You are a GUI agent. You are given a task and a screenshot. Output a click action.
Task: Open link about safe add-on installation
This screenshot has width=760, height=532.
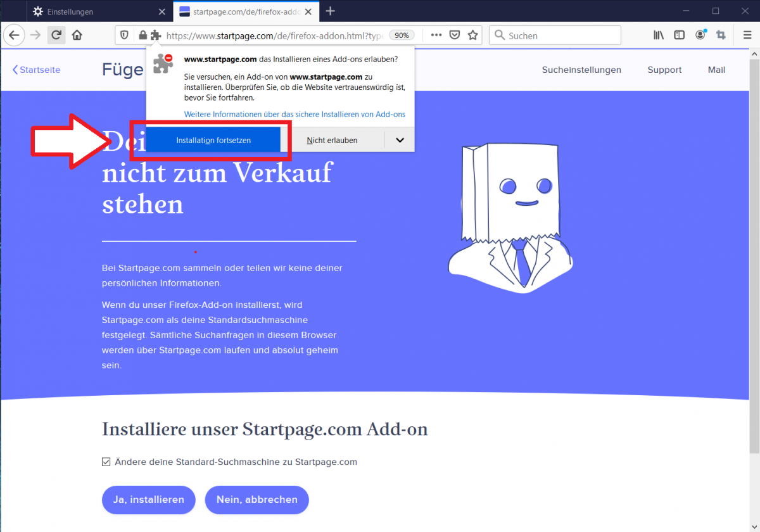coord(294,115)
